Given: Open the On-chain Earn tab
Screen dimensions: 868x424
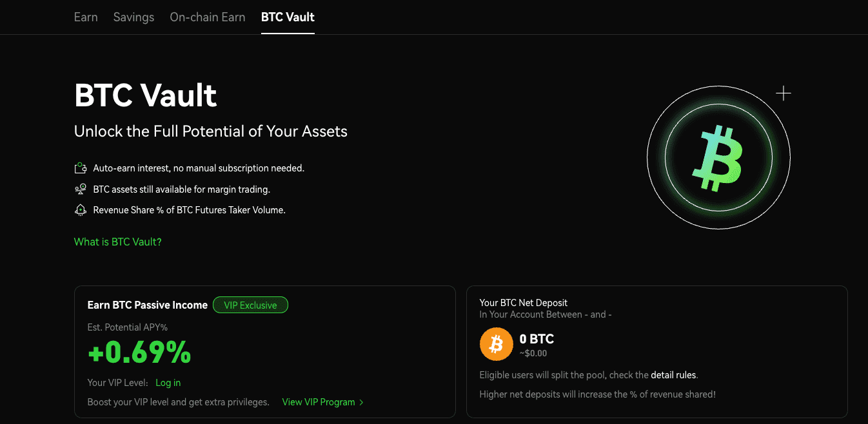Looking at the screenshot, I should click(x=207, y=17).
